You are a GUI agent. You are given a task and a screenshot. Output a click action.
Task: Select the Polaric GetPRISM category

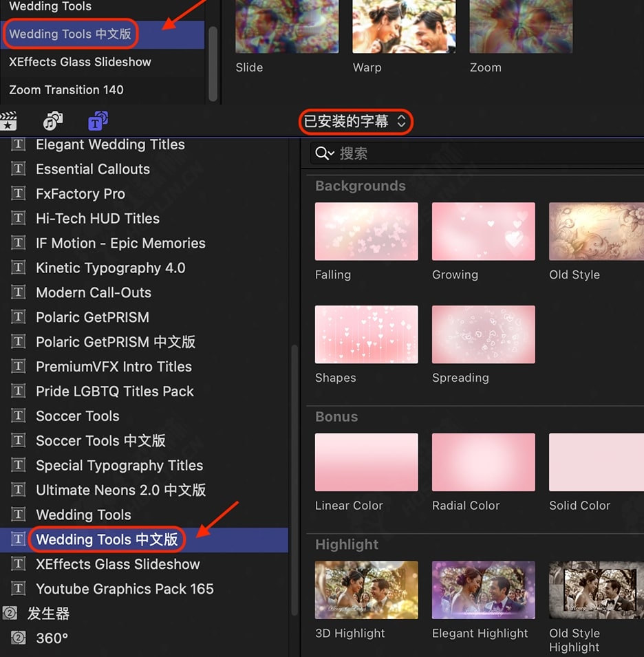[x=144, y=317]
